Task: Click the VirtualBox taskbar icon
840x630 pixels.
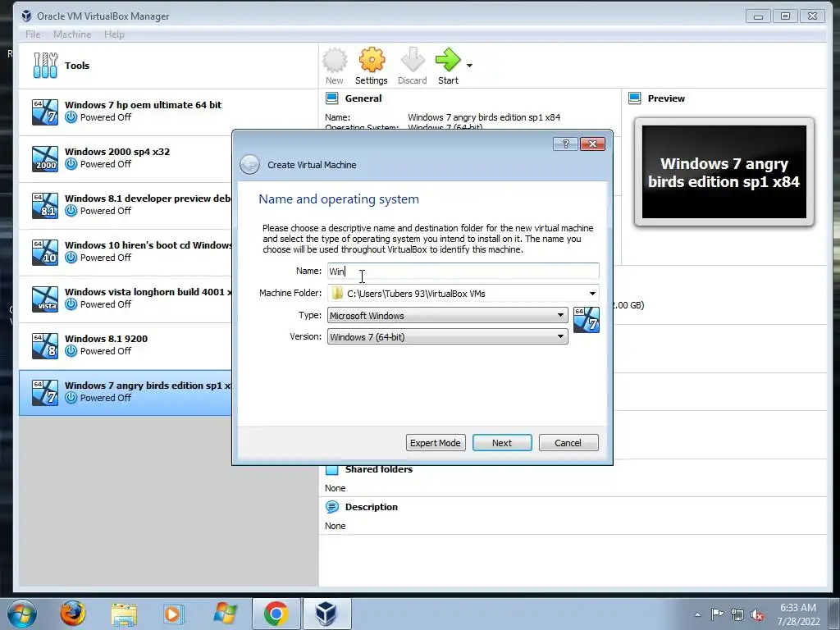Action: point(326,614)
